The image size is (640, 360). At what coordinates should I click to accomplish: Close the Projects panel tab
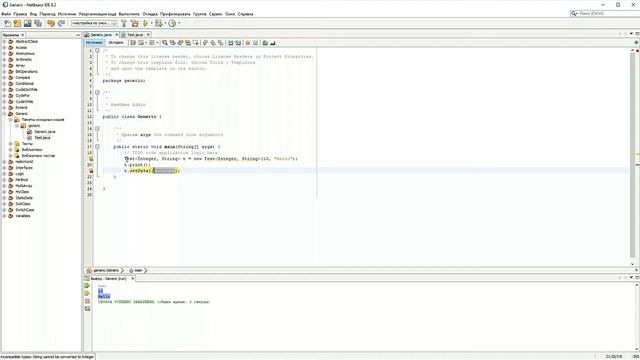pyautogui.click(x=22, y=35)
